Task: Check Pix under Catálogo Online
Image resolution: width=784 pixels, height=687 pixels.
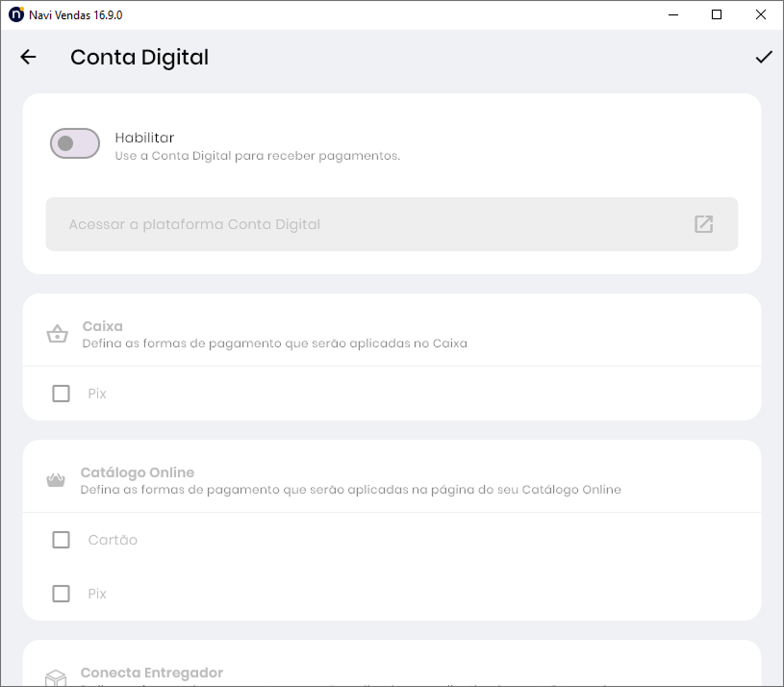Action: 62,594
